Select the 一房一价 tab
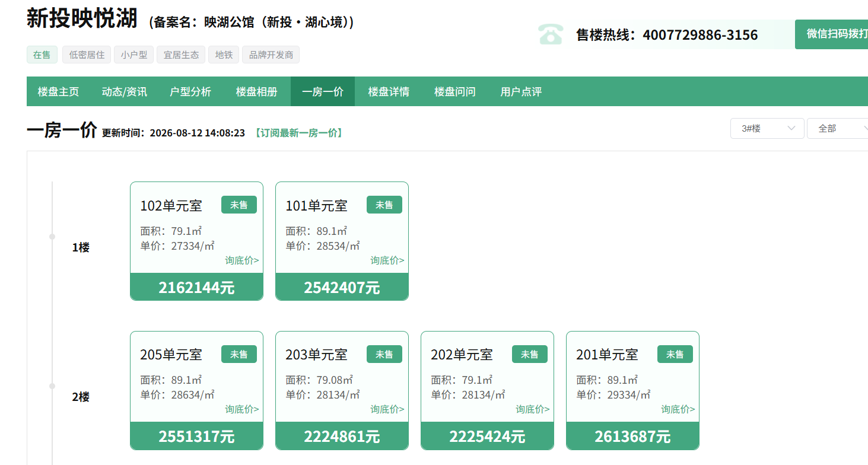The width and height of the screenshot is (868, 465). click(x=323, y=92)
